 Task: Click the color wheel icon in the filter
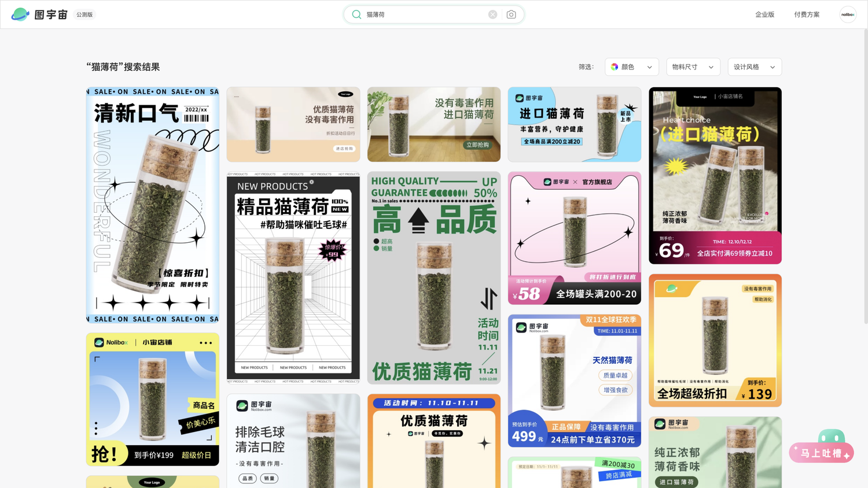[x=615, y=67]
